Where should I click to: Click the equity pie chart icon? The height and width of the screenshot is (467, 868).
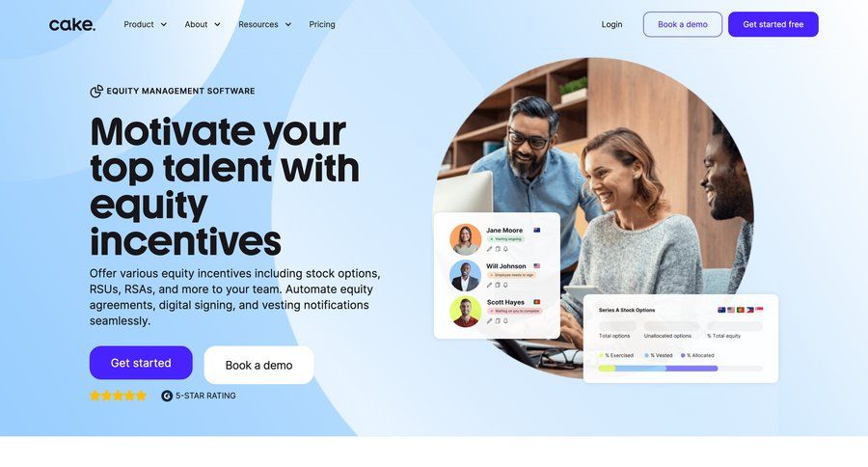(96, 91)
